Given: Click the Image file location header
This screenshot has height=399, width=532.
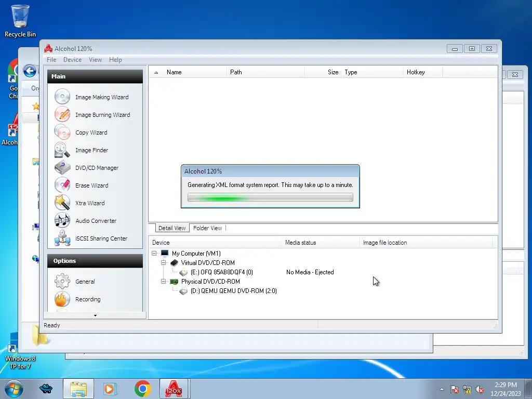Looking at the screenshot, I should point(426,243).
